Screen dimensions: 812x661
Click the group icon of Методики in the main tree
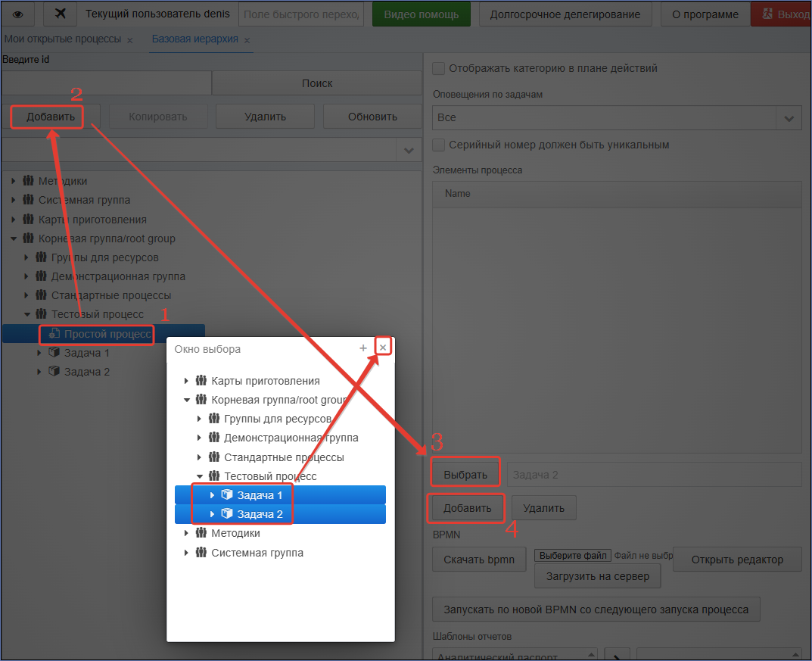click(29, 181)
